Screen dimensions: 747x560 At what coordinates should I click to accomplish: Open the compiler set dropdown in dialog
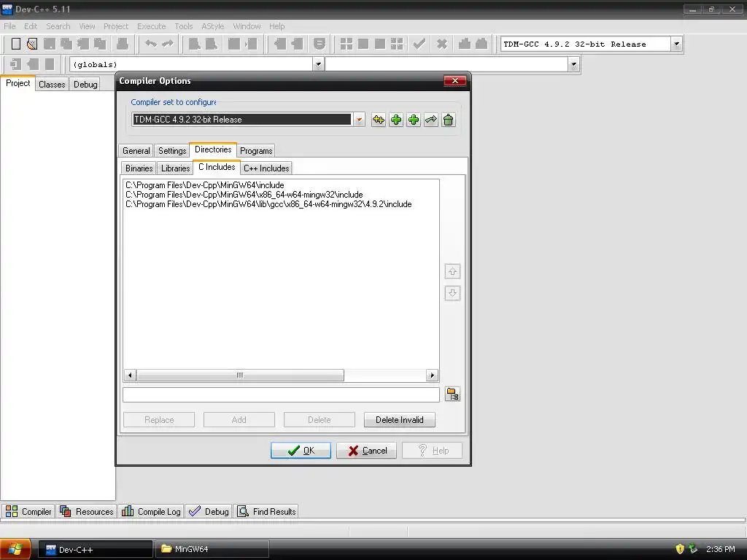pyautogui.click(x=359, y=120)
